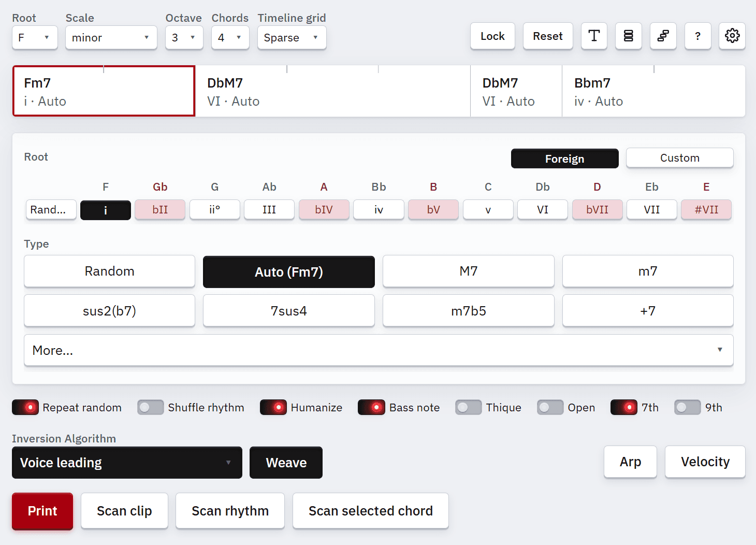Enable Thique switch

pos(469,408)
